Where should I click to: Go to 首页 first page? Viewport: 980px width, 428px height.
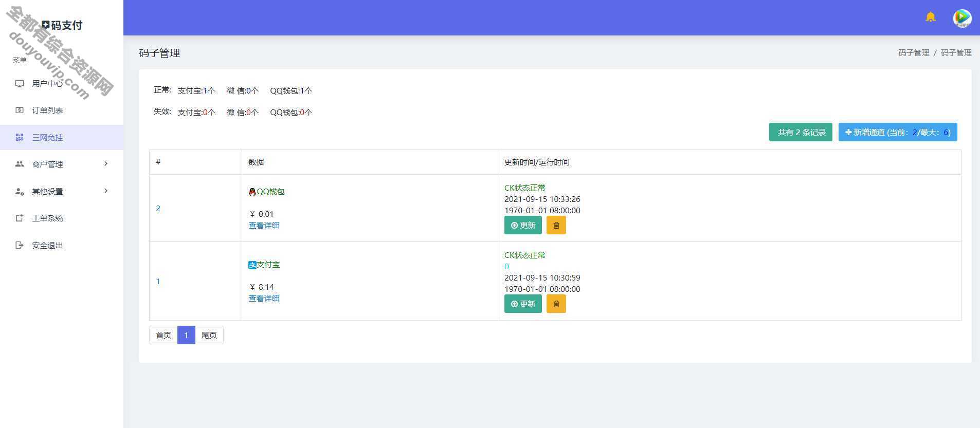pyautogui.click(x=164, y=335)
